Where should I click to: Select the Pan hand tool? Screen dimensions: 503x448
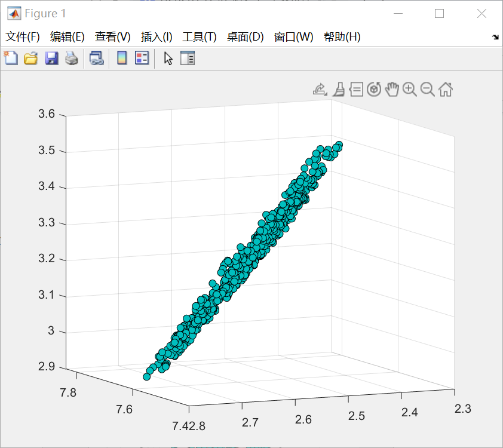[x=392, y=90]
